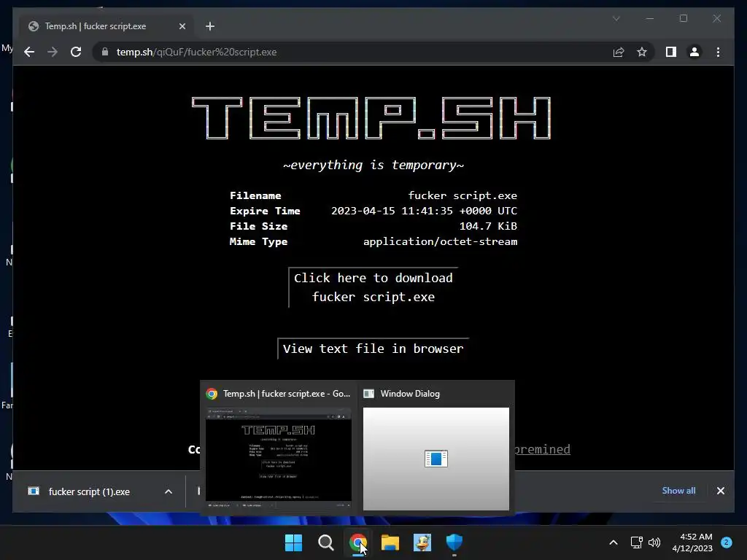
Task: Open a new tab
Action: coord(210,26)
